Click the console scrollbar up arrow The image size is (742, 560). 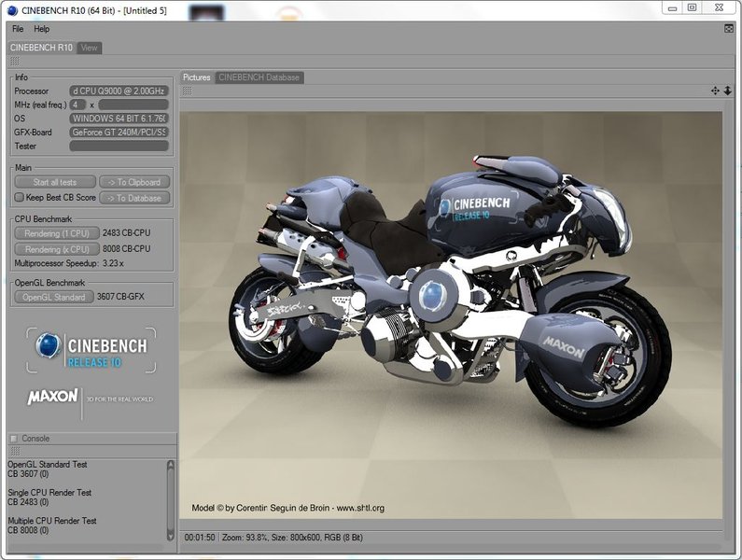point(171,466)
